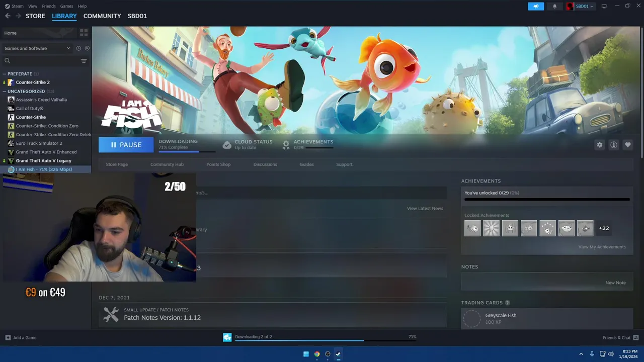Open the SBD01 profile tab
This screenshot has height=362, width=644.
[137, 16]
